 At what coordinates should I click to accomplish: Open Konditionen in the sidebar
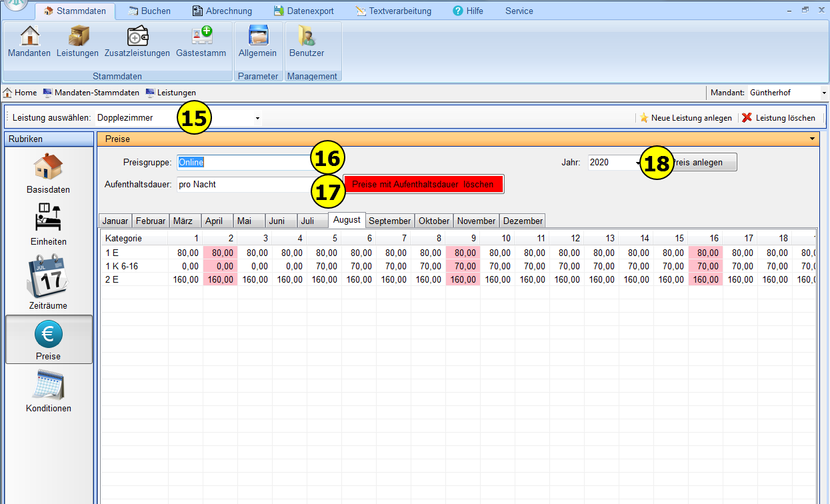[49, 392]
